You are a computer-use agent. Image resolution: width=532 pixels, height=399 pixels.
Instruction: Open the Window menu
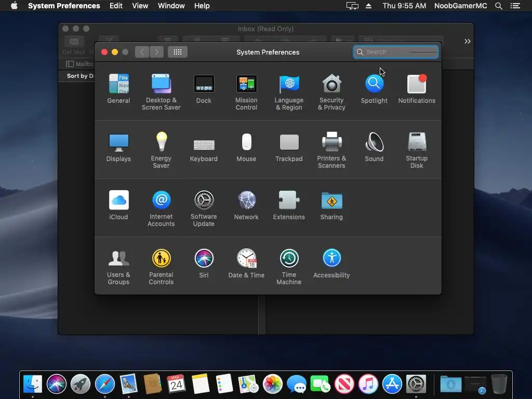[171, 6]
